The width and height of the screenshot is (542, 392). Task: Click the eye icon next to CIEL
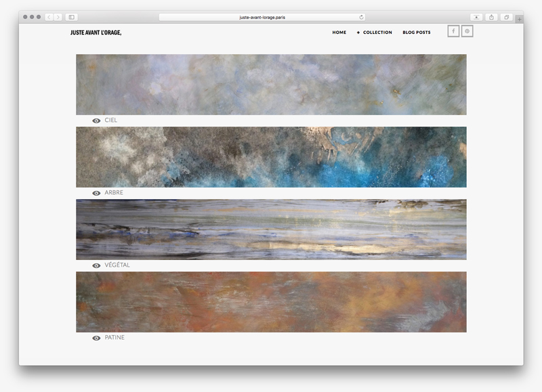click(x=96, y=121)
